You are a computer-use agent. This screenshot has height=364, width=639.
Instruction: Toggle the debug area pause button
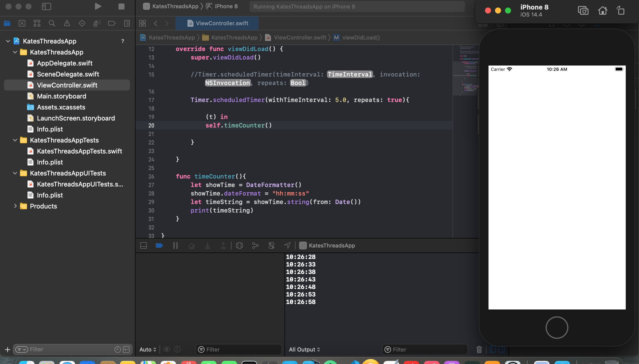175,245
